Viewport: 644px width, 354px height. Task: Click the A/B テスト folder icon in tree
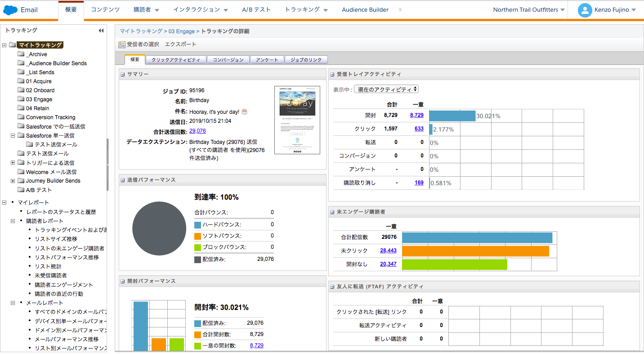[21, 190]
